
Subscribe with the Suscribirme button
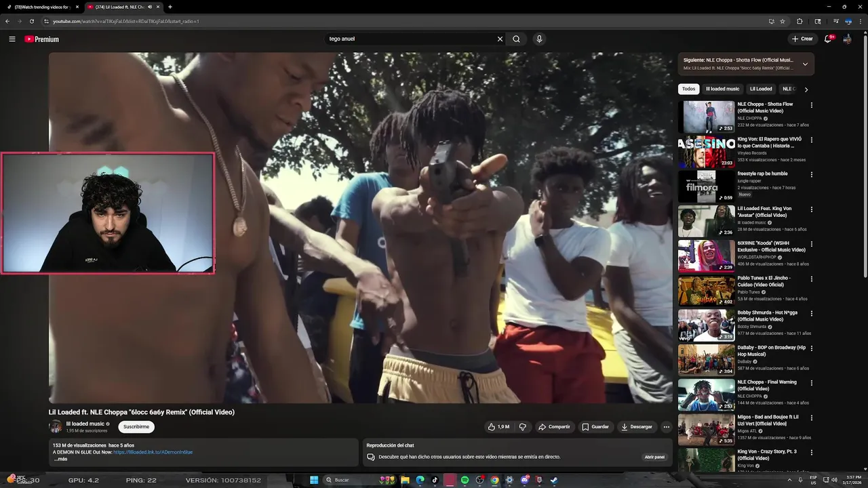tap(136, 427)
